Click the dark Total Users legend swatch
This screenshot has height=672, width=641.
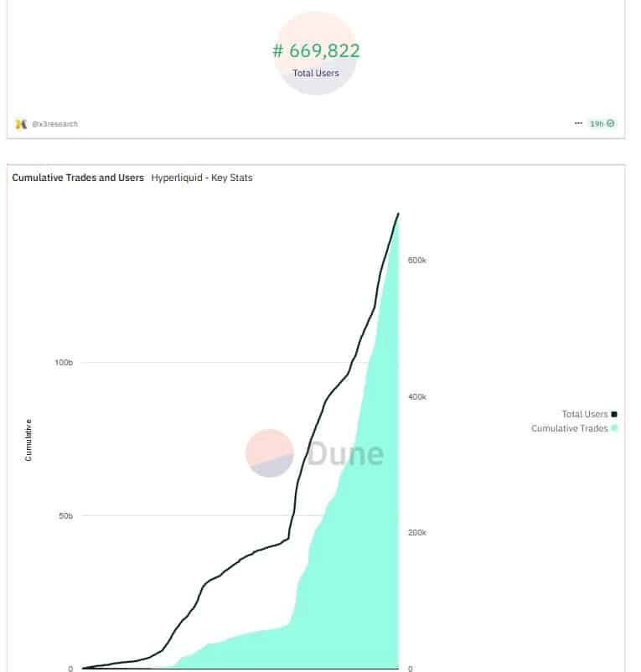pos(614,414)
